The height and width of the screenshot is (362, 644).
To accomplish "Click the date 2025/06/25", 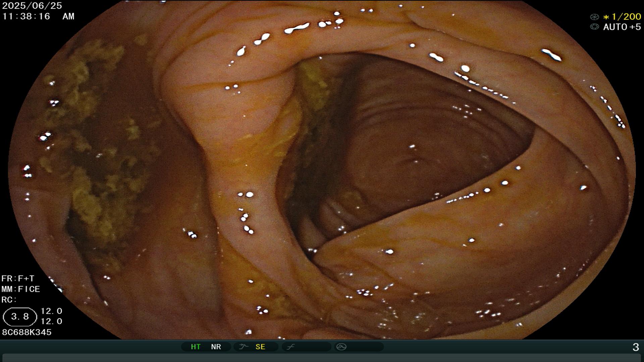I will (32, 6).
